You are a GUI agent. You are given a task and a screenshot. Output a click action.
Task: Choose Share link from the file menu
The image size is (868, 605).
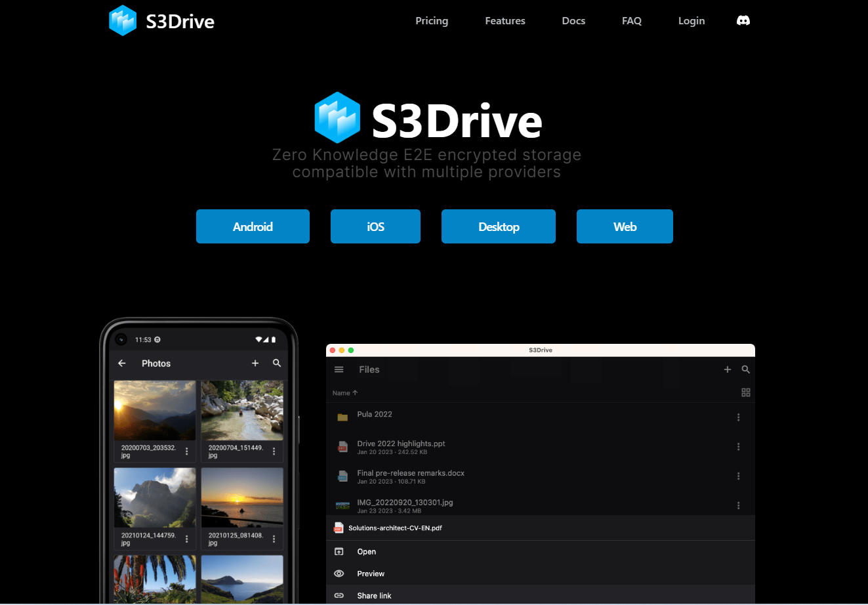pos(374,596)
